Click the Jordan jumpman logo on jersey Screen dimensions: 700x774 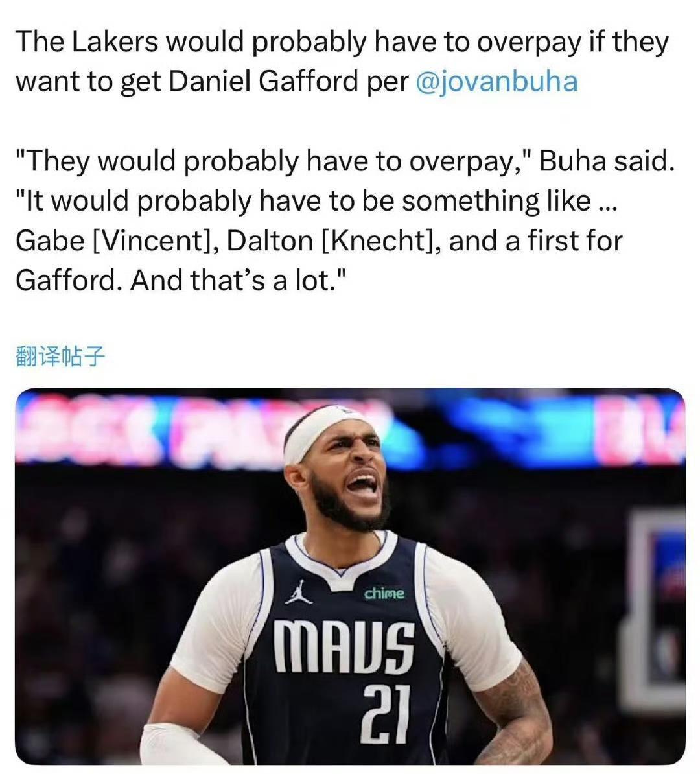click(299, 592)
